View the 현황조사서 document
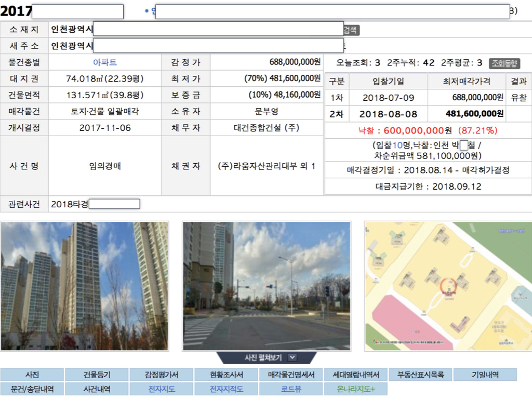 click(x=226, y=375)
